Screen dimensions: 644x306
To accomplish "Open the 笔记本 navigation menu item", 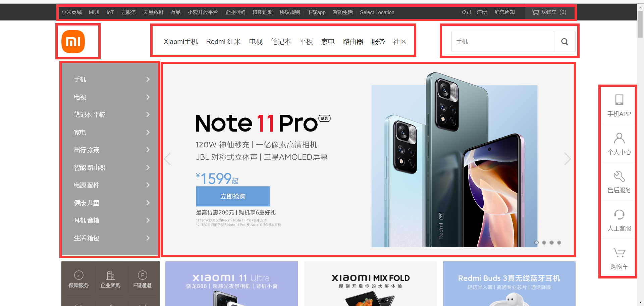I will pyautogui.click(x=281, y=42).
